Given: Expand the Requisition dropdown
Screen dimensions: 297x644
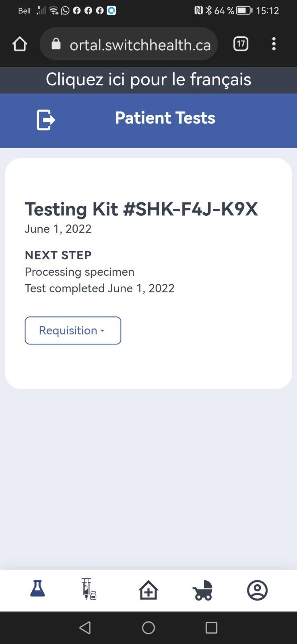Looking at the screenshot, I should pos(73,330).
